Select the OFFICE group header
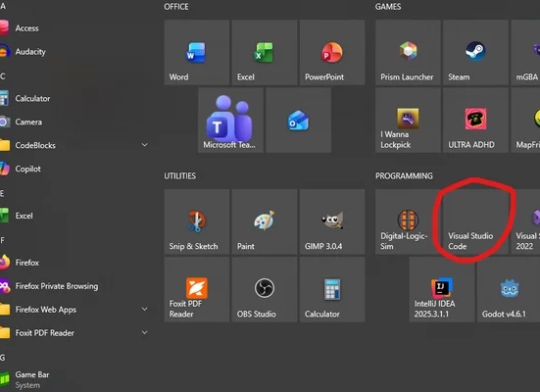The height and width of the screenshot is (392, 540). pyautogui.click(x=176, y=7)
